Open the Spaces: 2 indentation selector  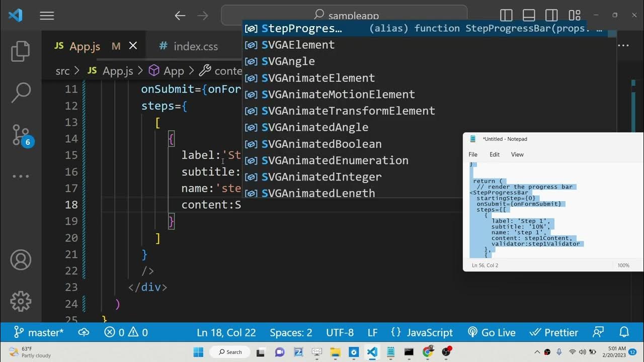291,332
